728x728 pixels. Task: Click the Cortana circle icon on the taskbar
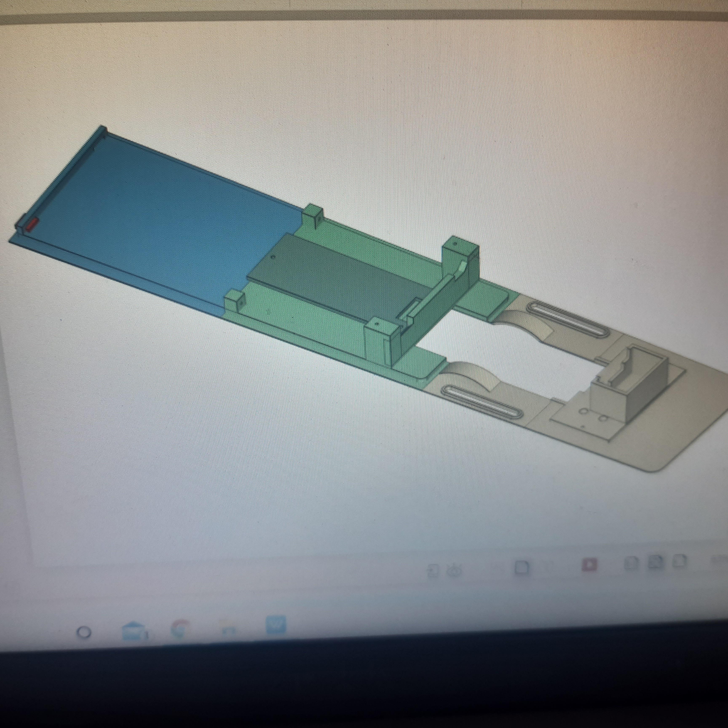coord(84,633)
